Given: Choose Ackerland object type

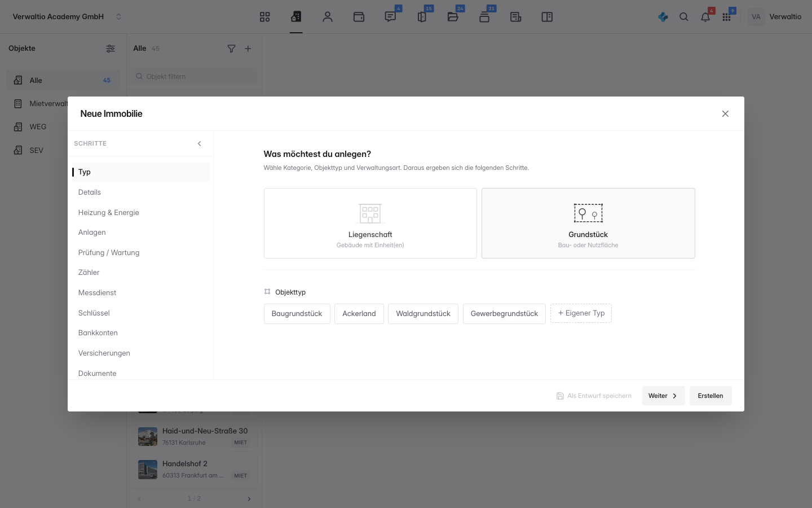Looking at the screenshot, I should [359, 314].
